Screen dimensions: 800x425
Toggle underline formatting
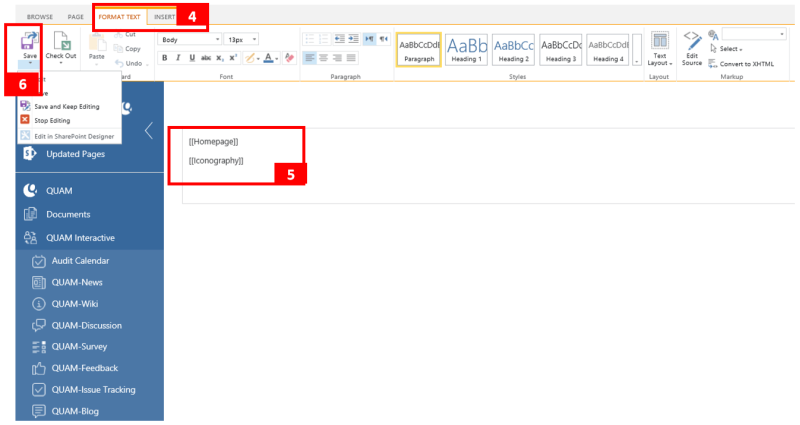click(192, 58)
